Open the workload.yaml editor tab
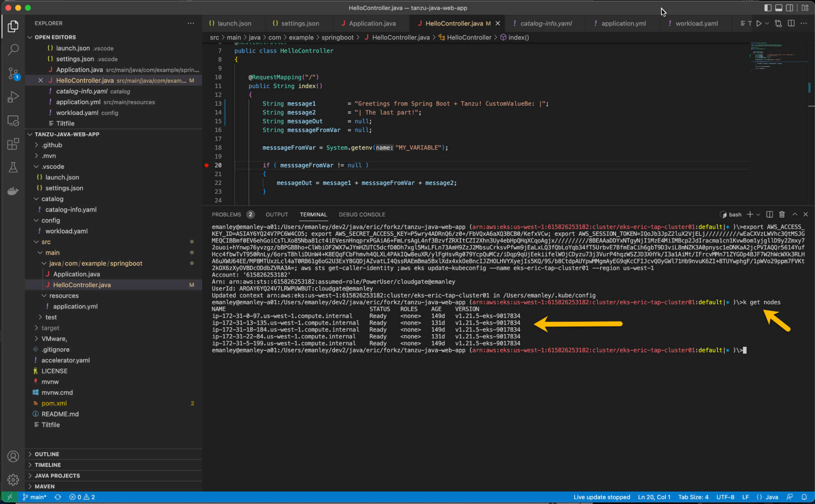The height and width of the screenshot is (504, 815). 696,23
